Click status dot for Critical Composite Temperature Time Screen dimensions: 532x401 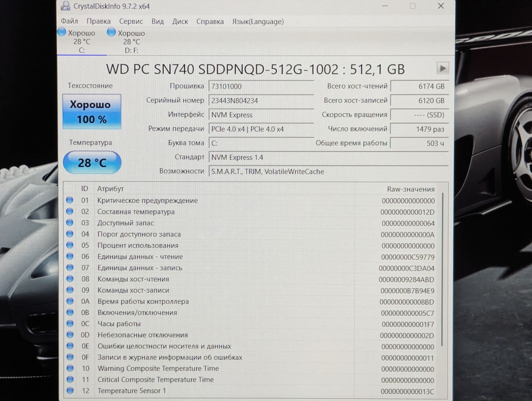point(70,379)
